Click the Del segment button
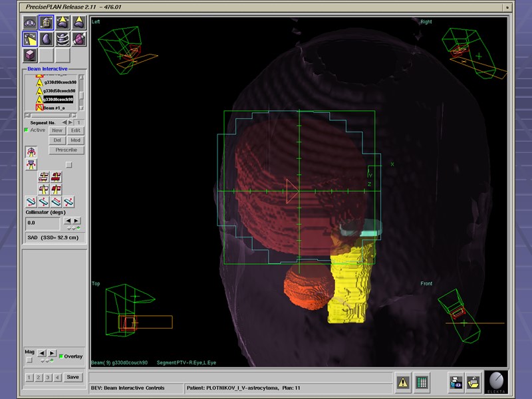The height and width of the screenshot is (399, 532). click(57, 140)
